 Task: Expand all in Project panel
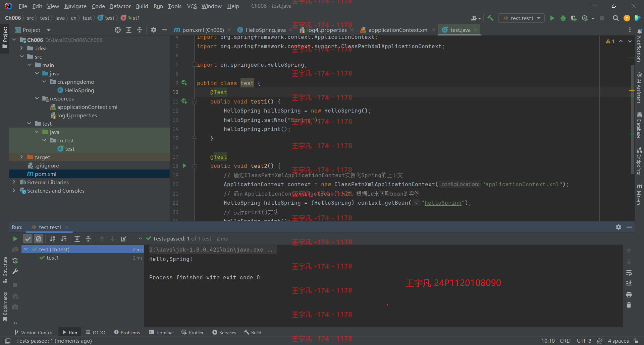click(x=129, y=30)
